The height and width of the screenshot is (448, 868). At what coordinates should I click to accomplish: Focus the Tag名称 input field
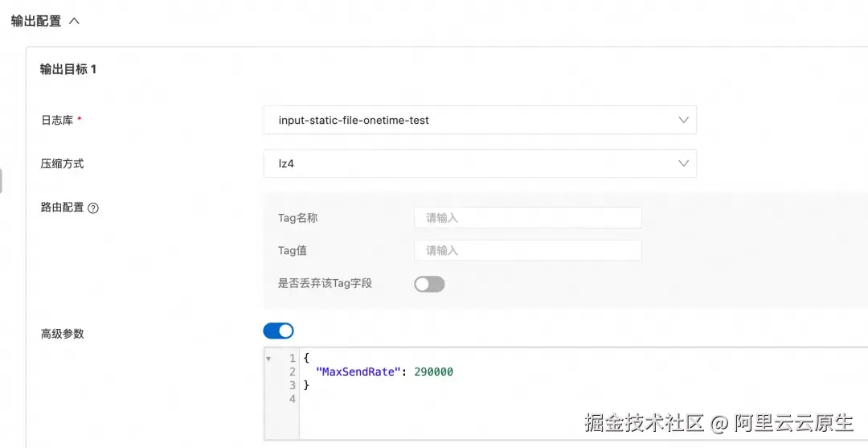point(527,218)
